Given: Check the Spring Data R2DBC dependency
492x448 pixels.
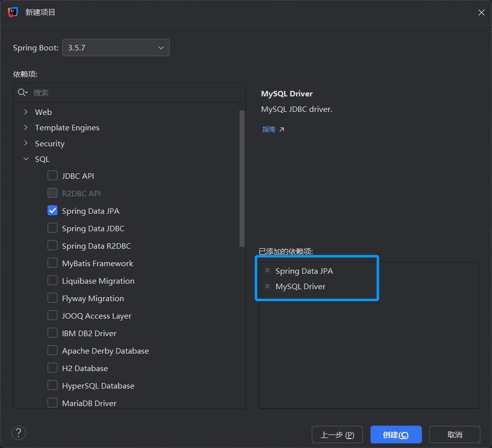Looking at the screenshot, I should 52,245.
